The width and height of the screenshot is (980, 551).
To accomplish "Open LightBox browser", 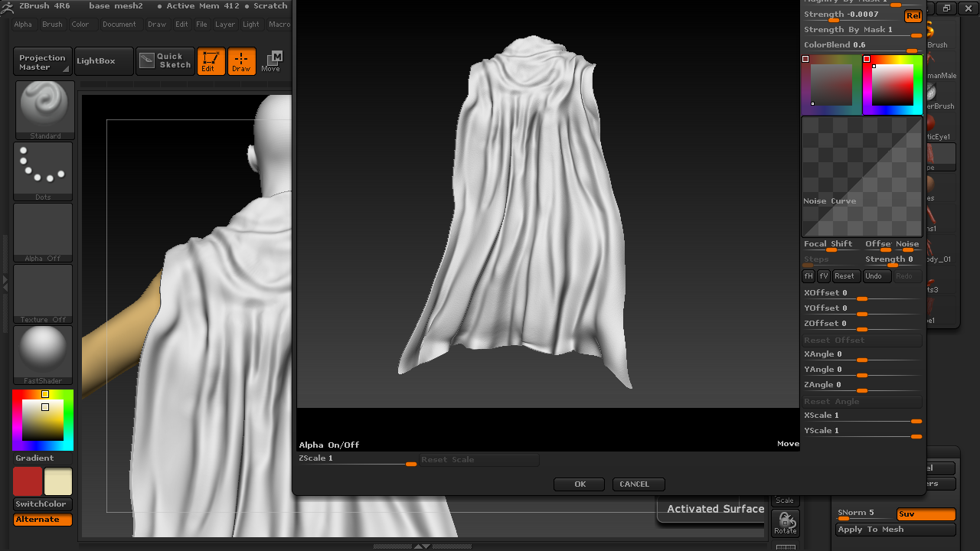I will tap(103, 61).
